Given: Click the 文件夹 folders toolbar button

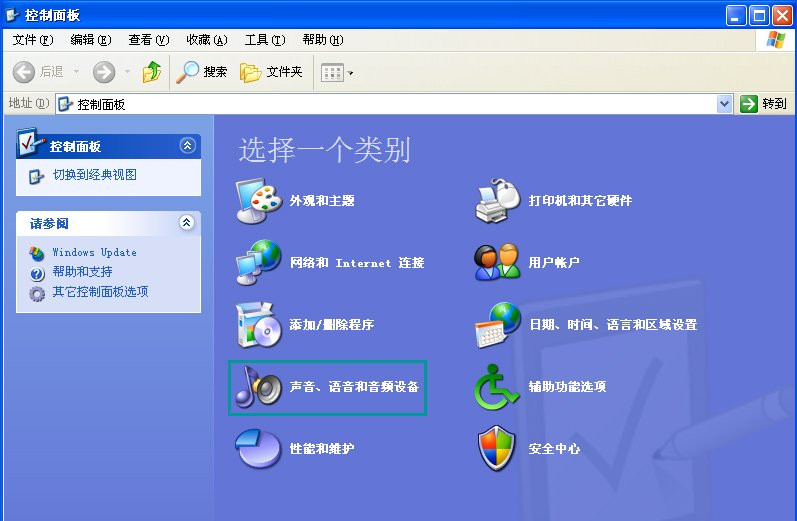Looking at the screenshot, I should coord(271,72).
